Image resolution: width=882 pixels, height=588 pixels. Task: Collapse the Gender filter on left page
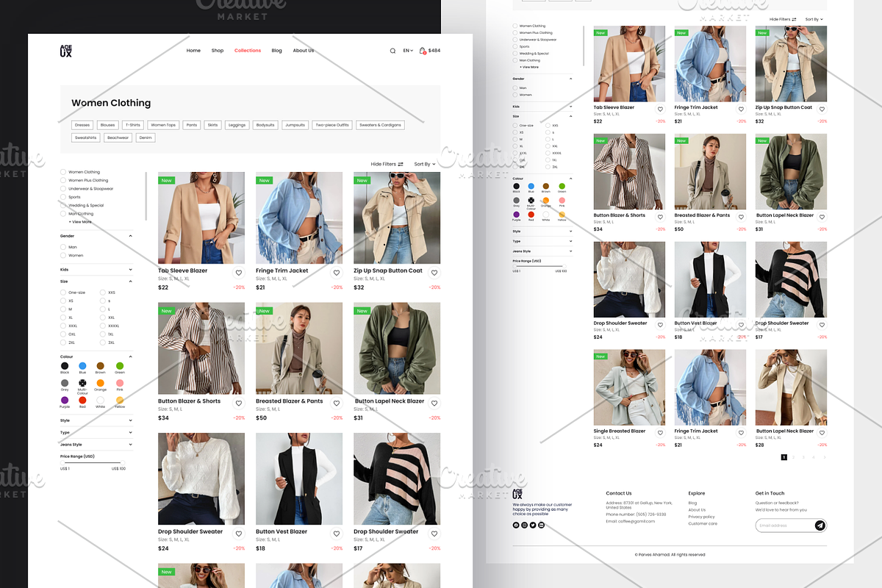[x=131, y=236]
